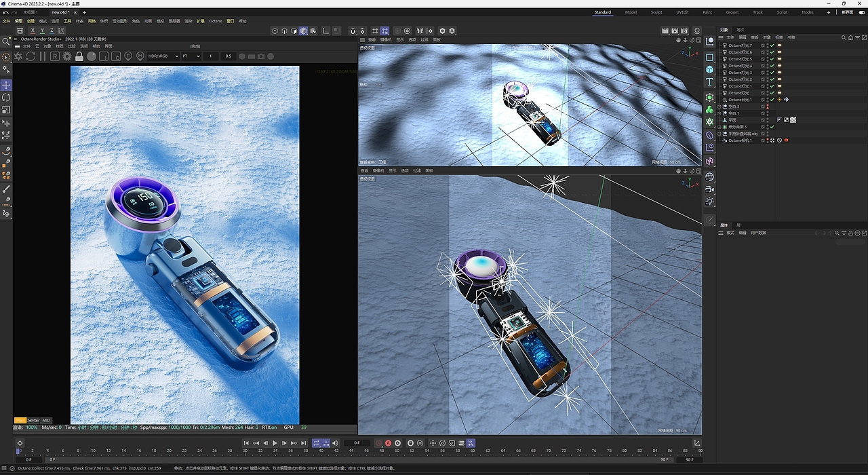Pause the Octane live render
The width and height of the screenshot is (868, 475).
(43, 56)
